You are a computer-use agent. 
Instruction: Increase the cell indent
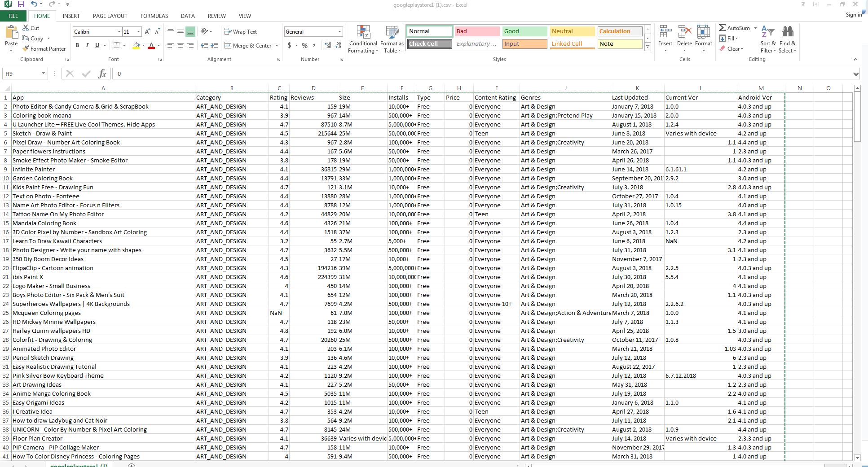(x=214, y=45)
